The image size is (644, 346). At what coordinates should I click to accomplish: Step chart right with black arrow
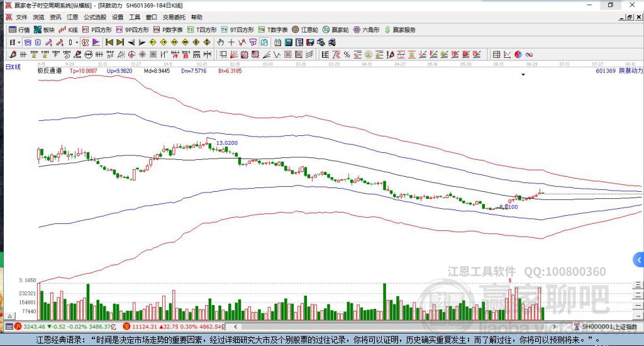pos(142,42)
